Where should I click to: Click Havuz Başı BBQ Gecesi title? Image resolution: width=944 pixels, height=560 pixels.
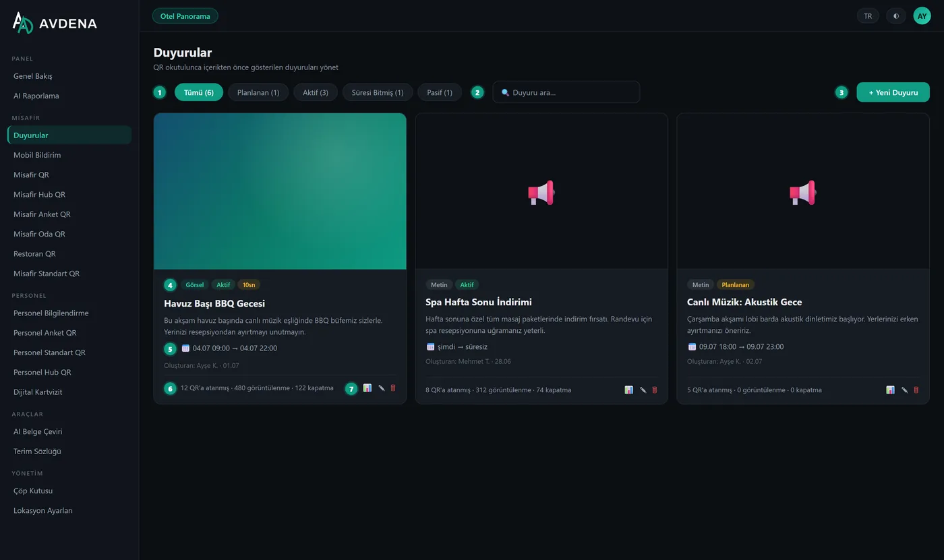coord(214,304)
